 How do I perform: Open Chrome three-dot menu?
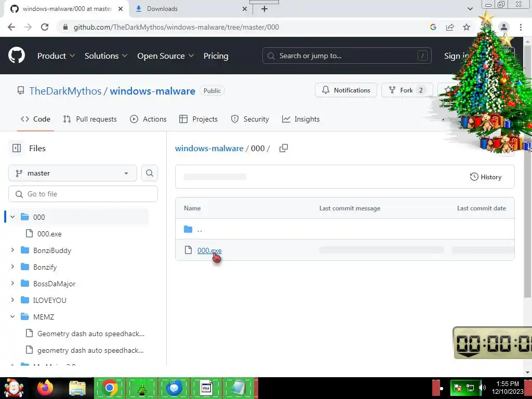[521, 27]
